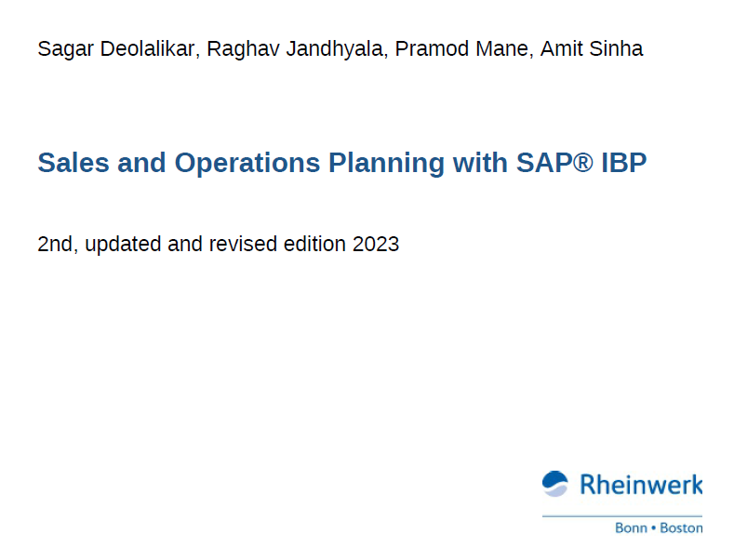Click IBP at the end of the title
The image size is (734, 560).
tap(624, 163)
